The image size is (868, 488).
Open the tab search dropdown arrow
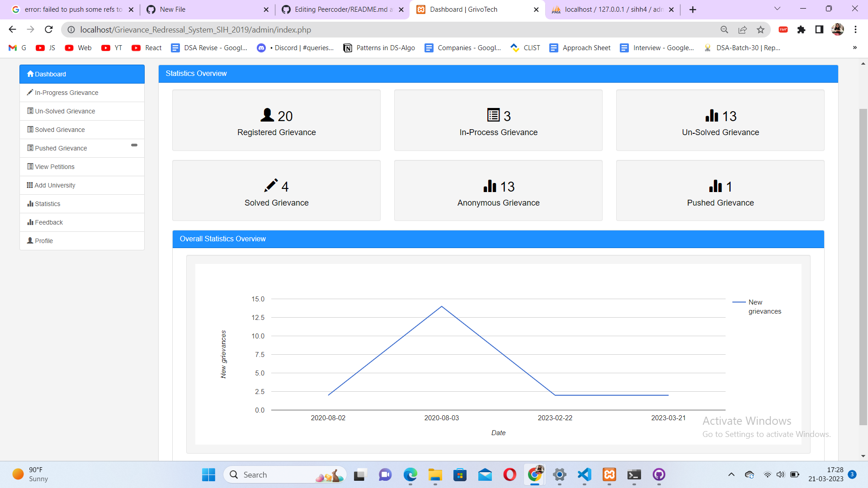coord(777,9)
